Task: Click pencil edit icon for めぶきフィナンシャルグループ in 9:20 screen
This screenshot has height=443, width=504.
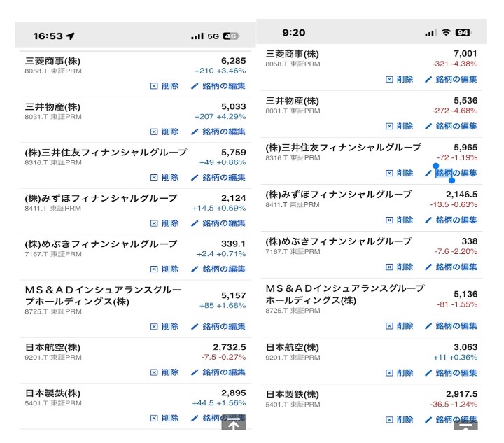Action: pos(428,267)
